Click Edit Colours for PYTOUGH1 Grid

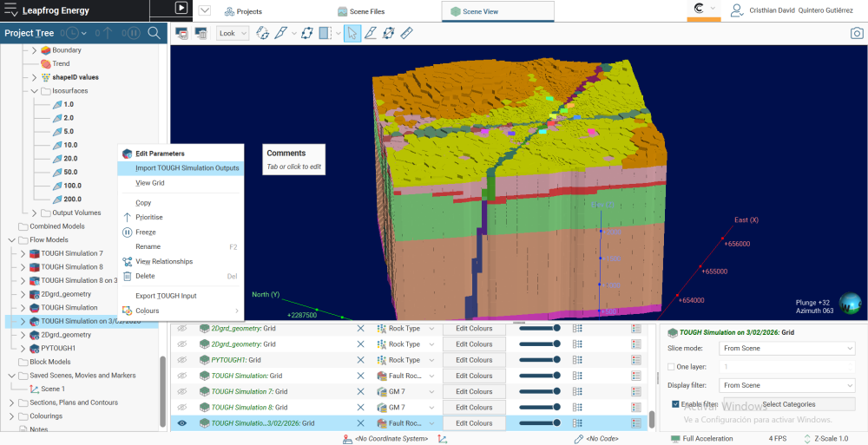[x=474, y=360]
